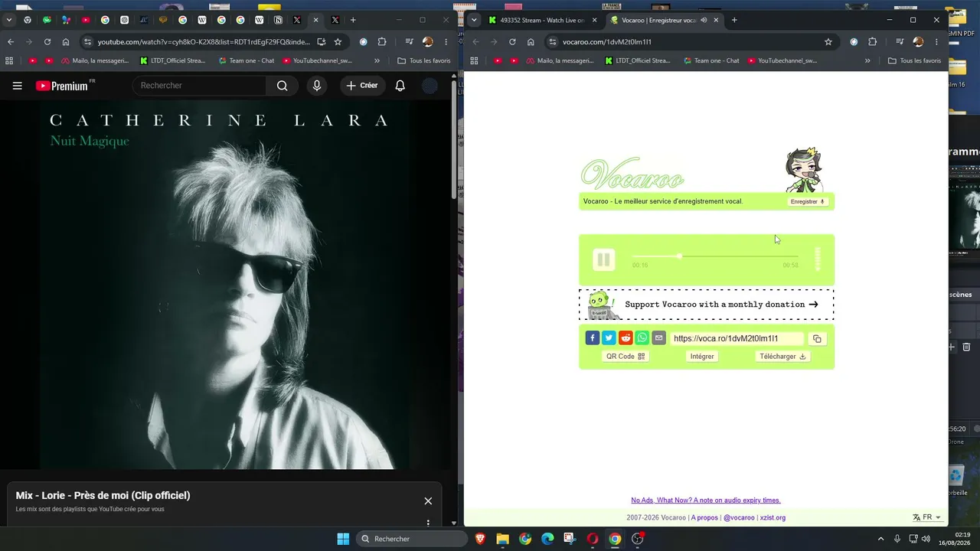The width and height of the screenshot is (980, 551).
Task: Share the recording on Reddit
Action: [x=626, y=338]
